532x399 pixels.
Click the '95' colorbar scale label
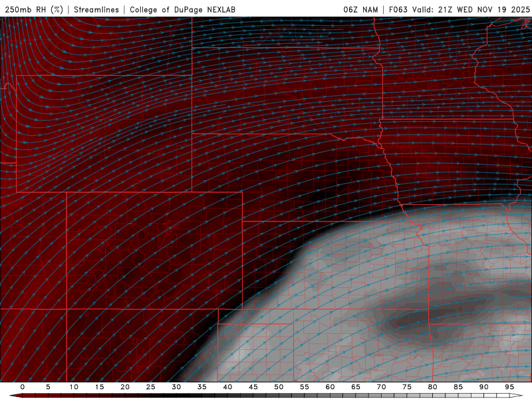pyautogui.click(x=509, y=387)
